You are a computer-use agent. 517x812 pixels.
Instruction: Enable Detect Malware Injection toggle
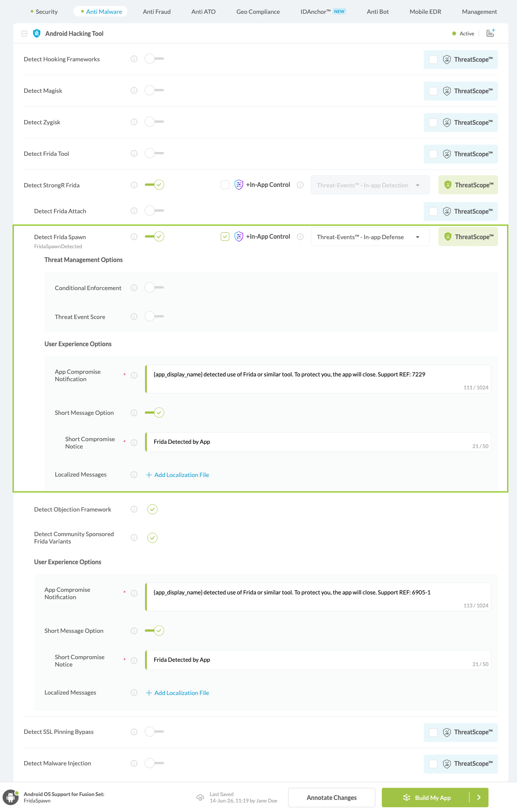154,763
